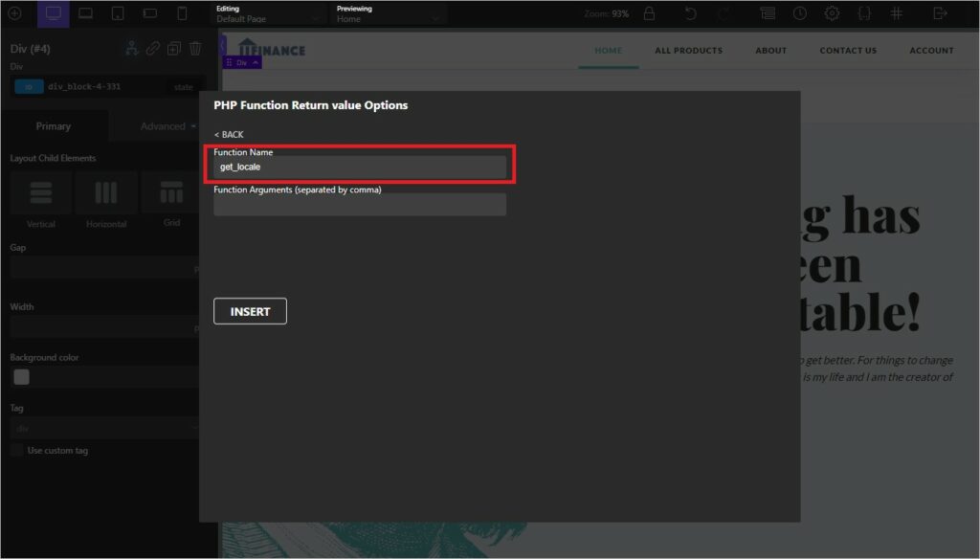
Task: Click the Background color swatch
Action: coord(21,377)
